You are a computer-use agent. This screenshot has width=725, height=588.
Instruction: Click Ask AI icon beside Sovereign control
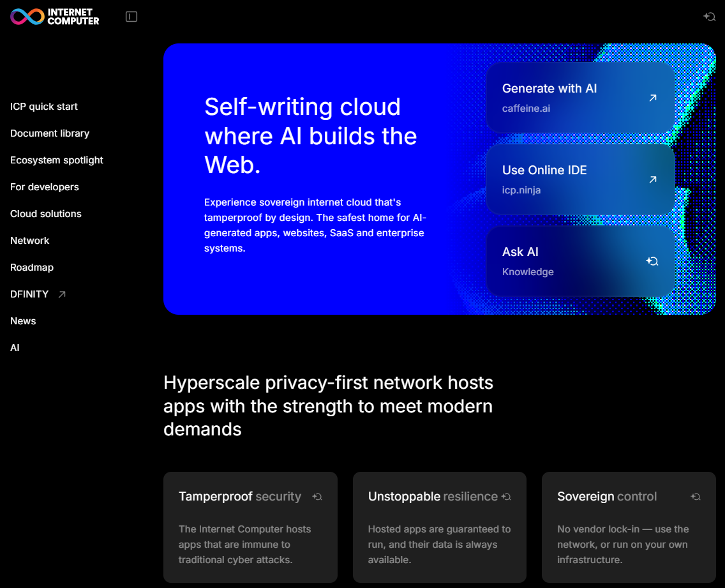pyautogui.click(x=696, y=497)
